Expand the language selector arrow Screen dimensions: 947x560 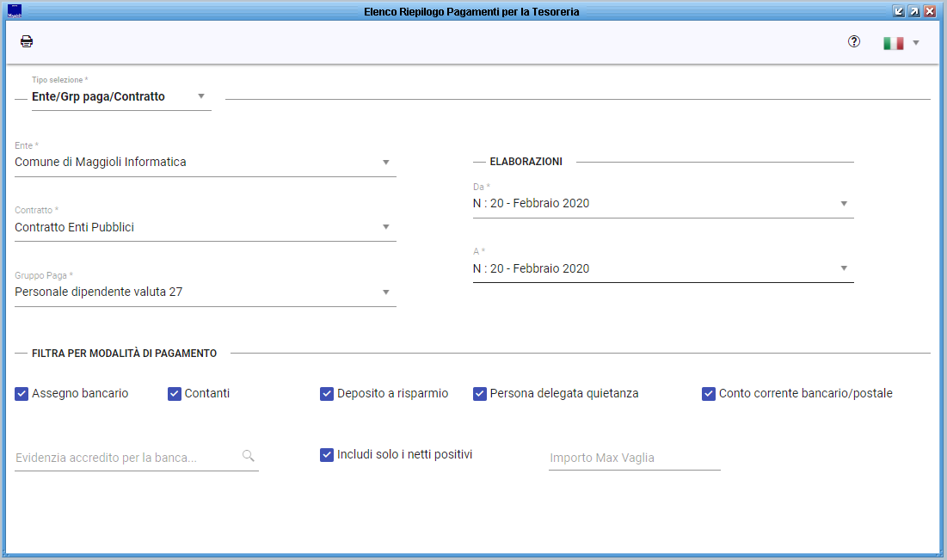pyautogui.click(x=916, y=43)
